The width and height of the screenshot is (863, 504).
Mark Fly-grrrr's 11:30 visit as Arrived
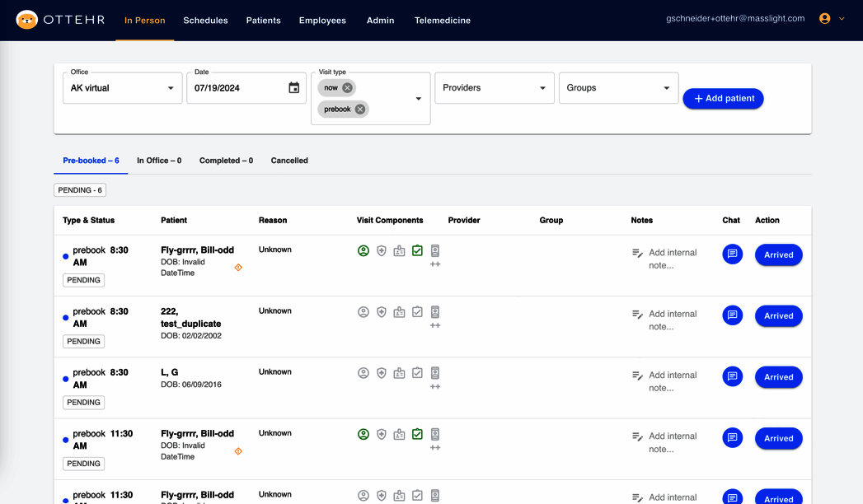(x=778, y=438)
